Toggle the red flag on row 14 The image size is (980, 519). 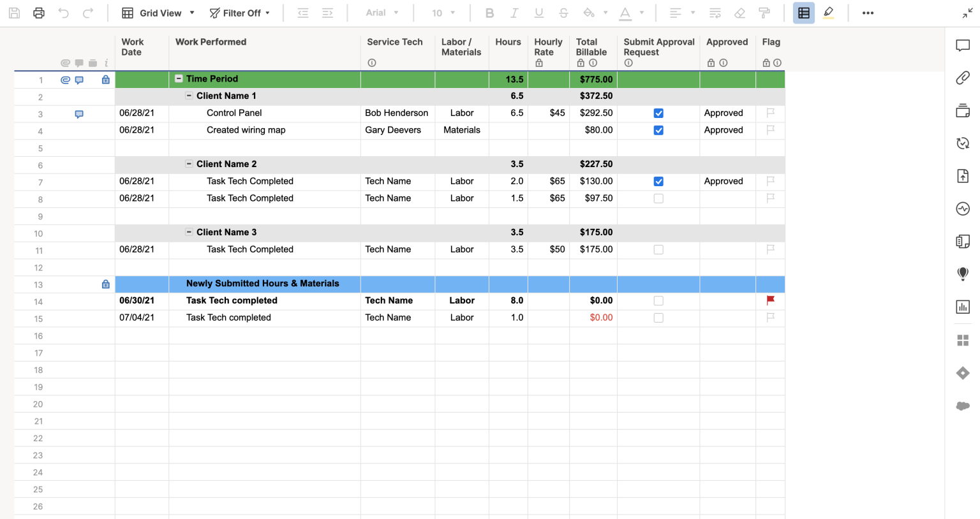770,300
